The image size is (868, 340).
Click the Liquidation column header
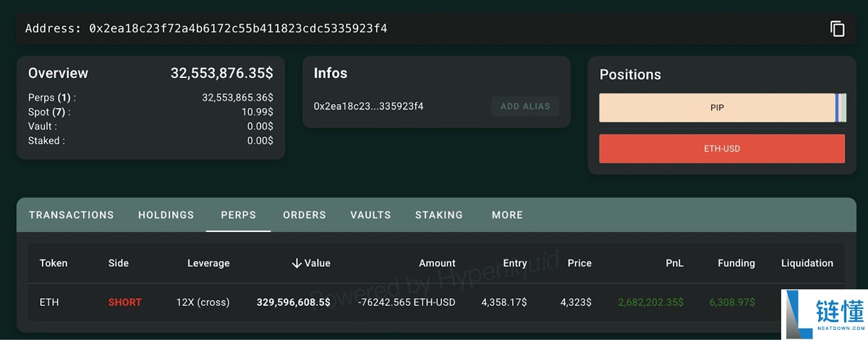[807, 263]
